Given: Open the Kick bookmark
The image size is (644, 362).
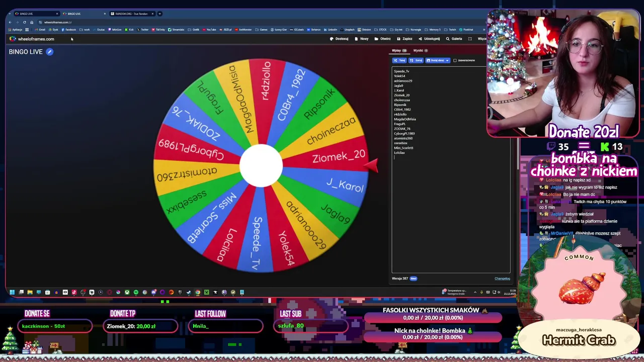Looking at the screenshot, I should [x=129, y=30].
